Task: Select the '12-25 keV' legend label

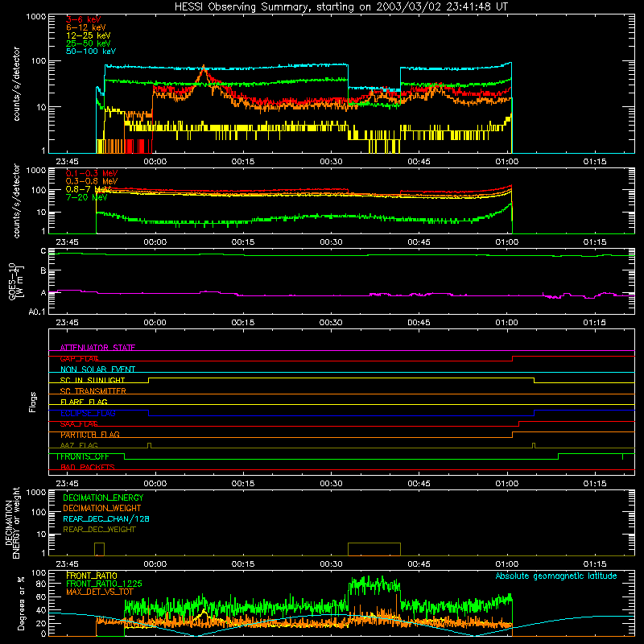Action: click(89, 35)
